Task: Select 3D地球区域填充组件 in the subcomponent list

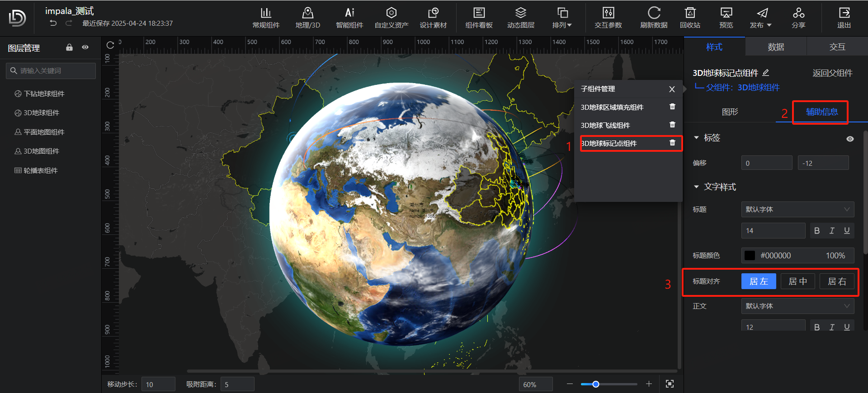Action: click(x=612, y=108)
